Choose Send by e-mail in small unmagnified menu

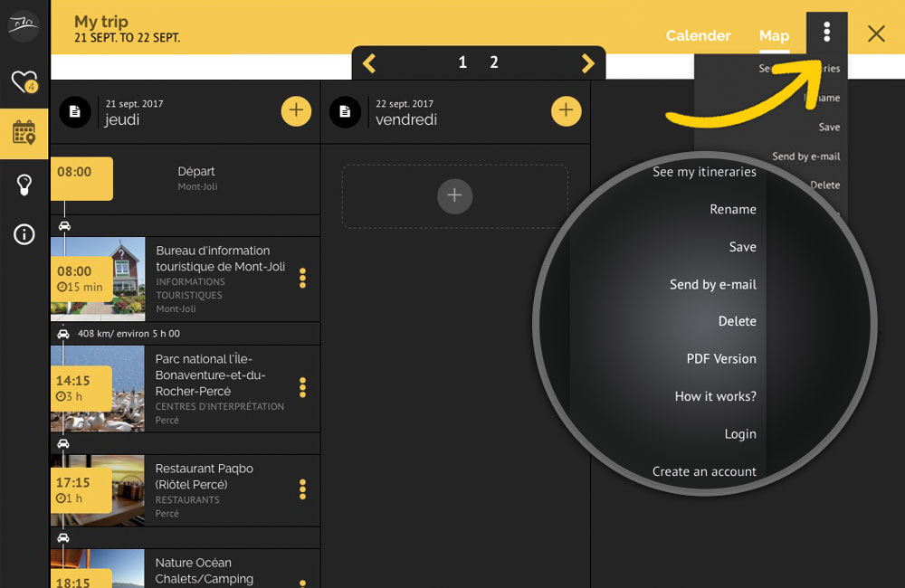tap(805, 156)
